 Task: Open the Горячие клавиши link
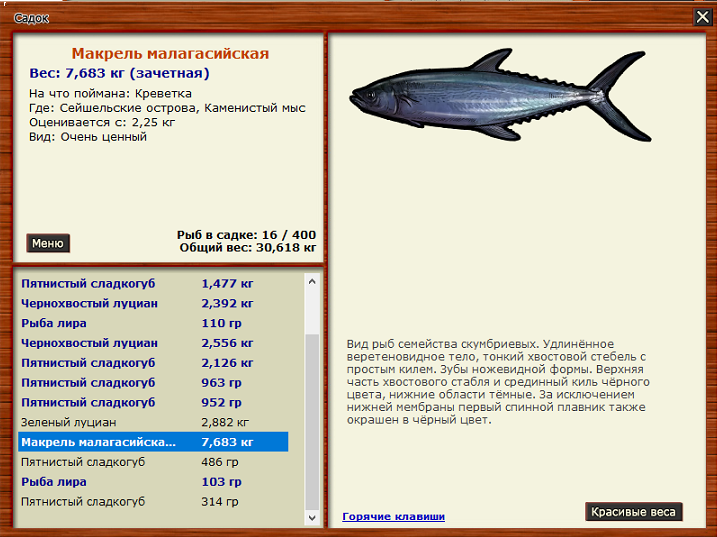click(x=393, y=516)
